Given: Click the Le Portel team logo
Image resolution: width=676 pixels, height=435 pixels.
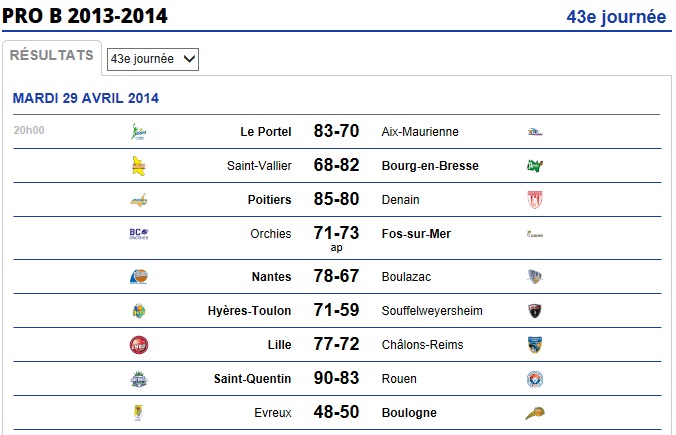Looking at the screenshot, I should click(138, 131).
